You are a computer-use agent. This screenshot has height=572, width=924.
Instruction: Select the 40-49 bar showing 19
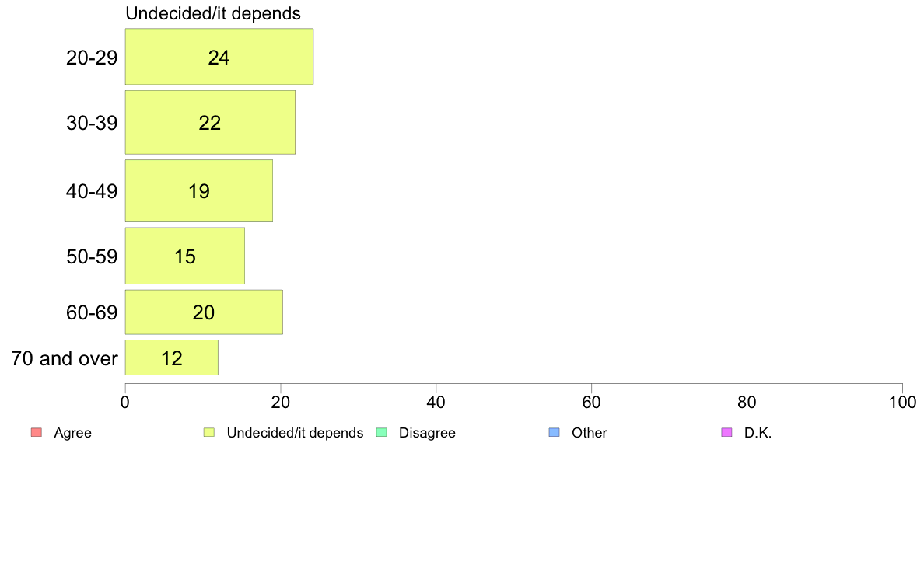[x=198, y=191]
